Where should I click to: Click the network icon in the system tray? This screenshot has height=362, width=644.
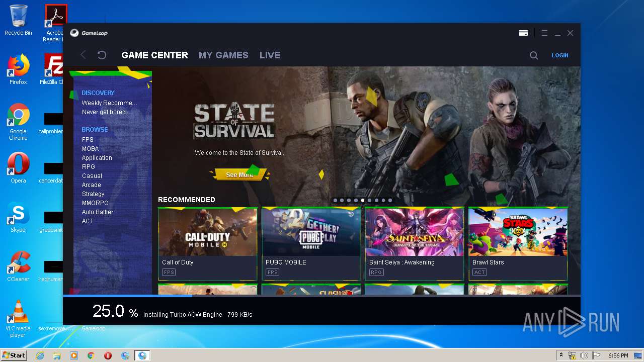click(572, 355)
